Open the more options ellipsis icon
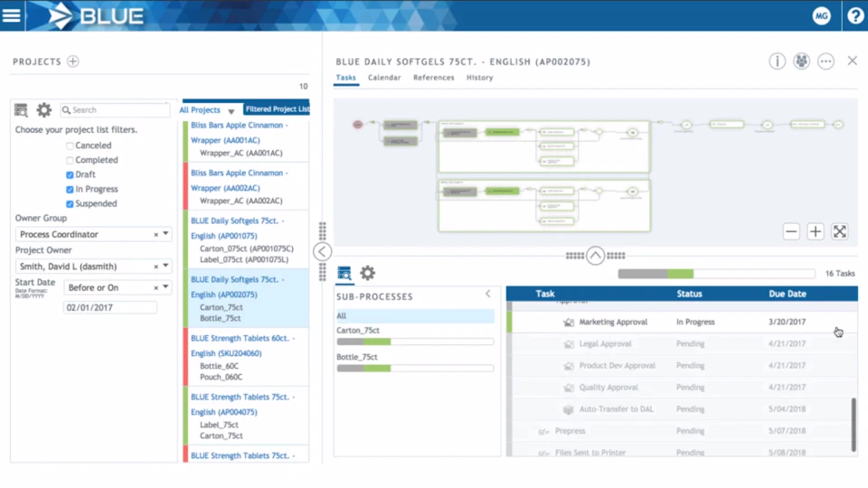This screenshot has height=488, width=868. click(826, 61)
